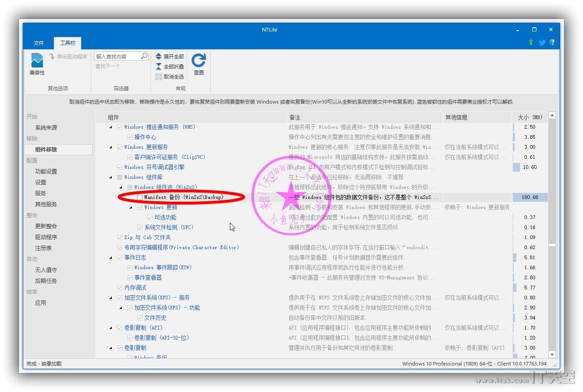583x392 pixels.
Task: Click the 查找下一个 find next button
Action: 108,67
